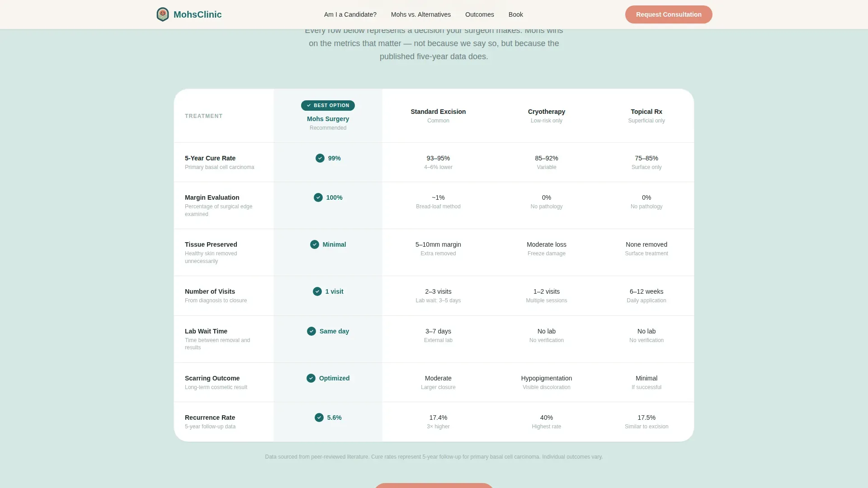Click the Tissue Preserved row label
The height and width of the screenshot is (488, 868).
pyautogui.click(x=211, y=244)
